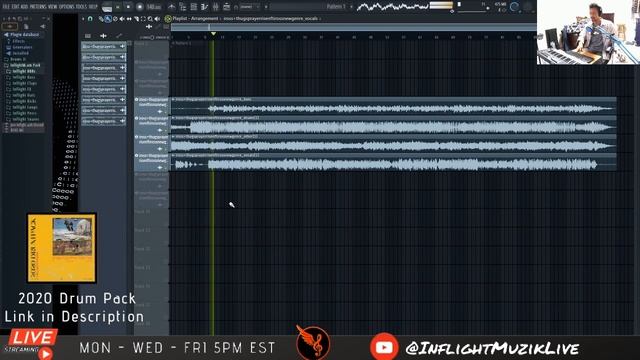Click the oscilloscope waveform display
Image resolution: width=640 pixels, height=360 pixels.
[x=392, y=7]
